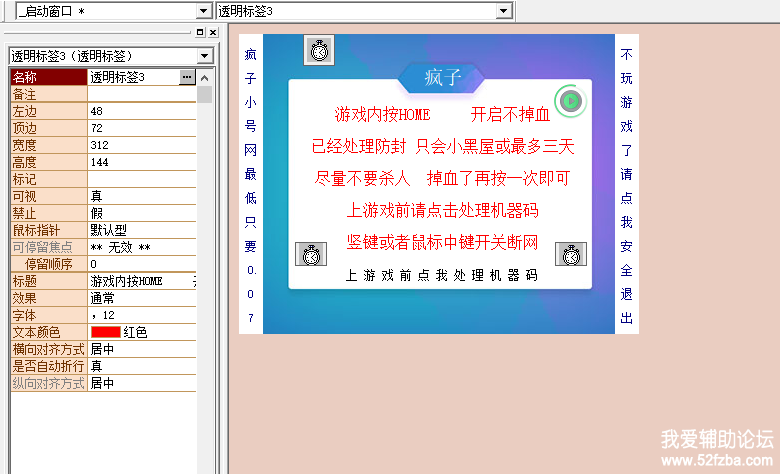Close the property panel

point(213,32)
